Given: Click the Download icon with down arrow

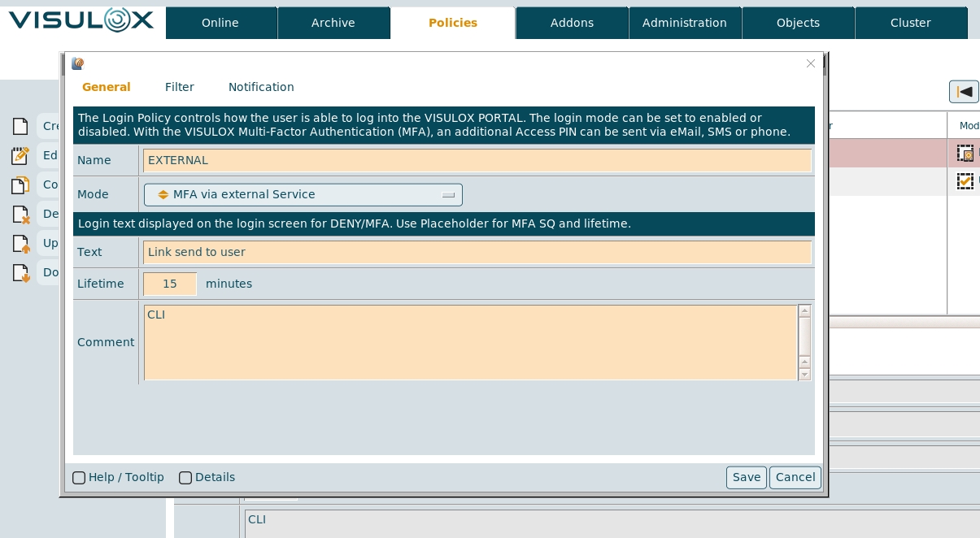Looking at the screenshot, I should point(20,272).
